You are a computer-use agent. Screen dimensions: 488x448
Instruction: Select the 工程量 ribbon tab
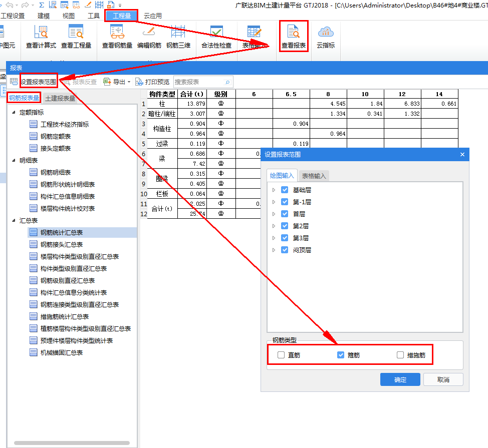(x=121, y=16)
